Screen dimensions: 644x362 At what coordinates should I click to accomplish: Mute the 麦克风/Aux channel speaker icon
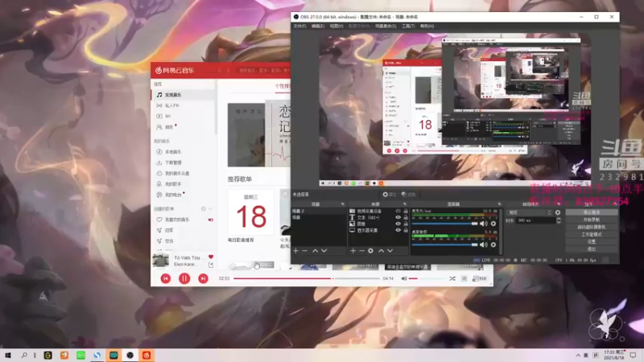[484, 224]
